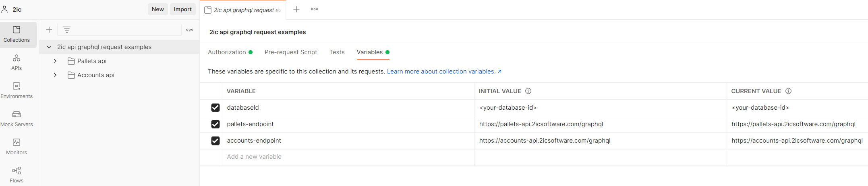The width and height of the screenshot is (868, 186).
Task: Collapse the 2ic api graphql request examples collection
Action: [49, 47]
